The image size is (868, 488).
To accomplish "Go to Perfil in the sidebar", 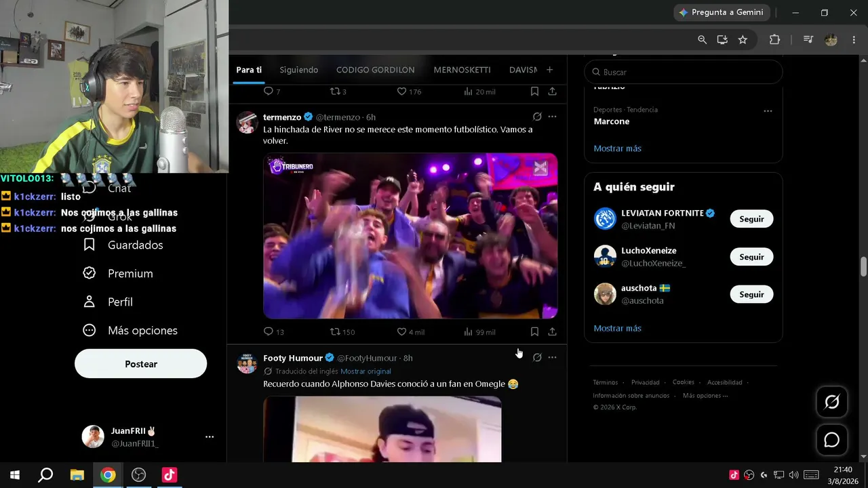I will coord(107,302).
